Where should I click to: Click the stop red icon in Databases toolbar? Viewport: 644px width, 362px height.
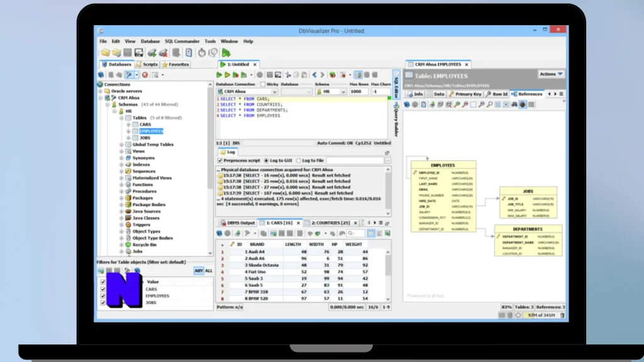point(145,75)
